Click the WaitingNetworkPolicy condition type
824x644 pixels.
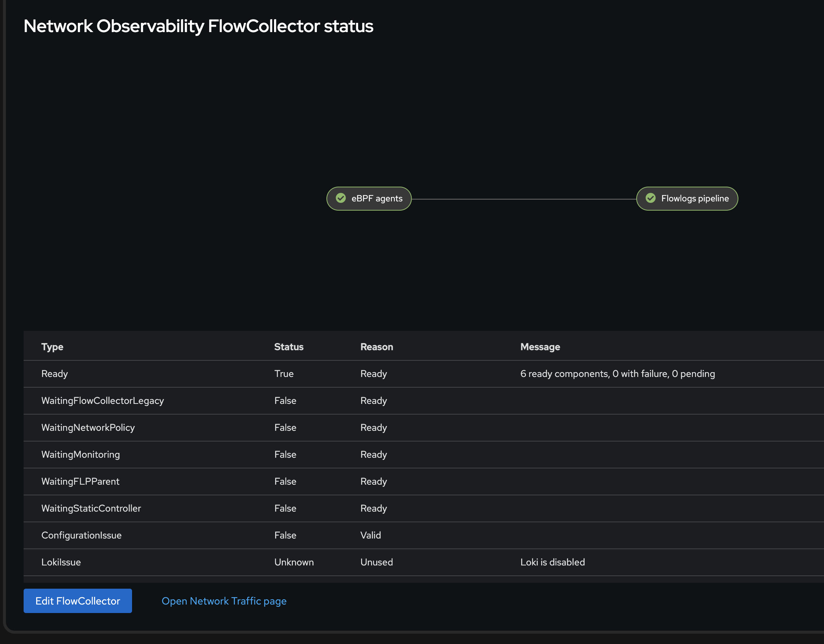88,427
